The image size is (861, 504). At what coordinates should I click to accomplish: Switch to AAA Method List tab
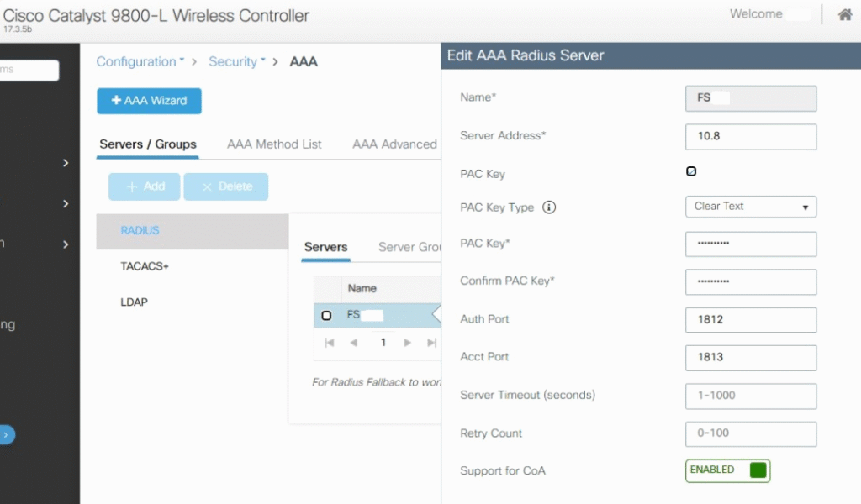point(274,144)
